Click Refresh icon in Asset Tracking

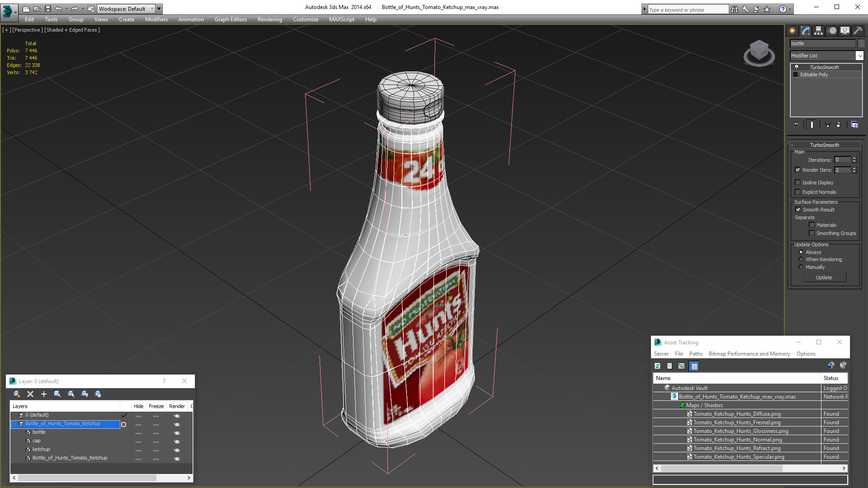click(658, 366)
